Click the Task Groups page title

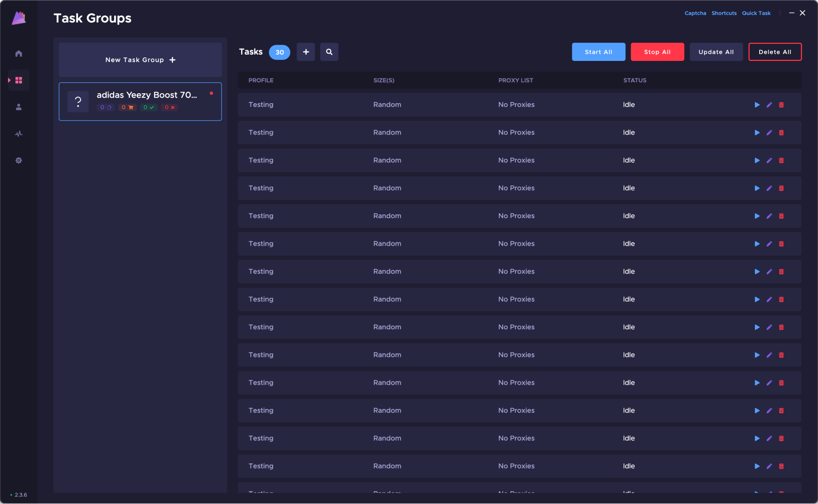coord(92,18)
